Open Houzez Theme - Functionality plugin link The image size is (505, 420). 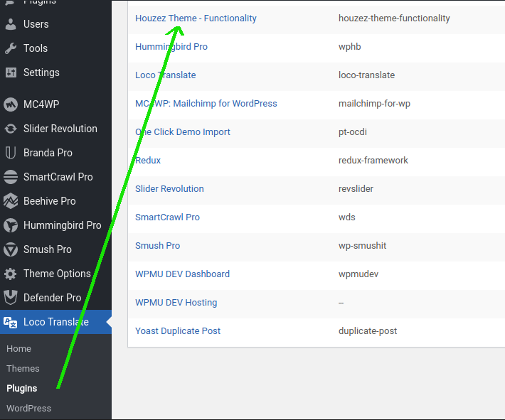(196, 18)
